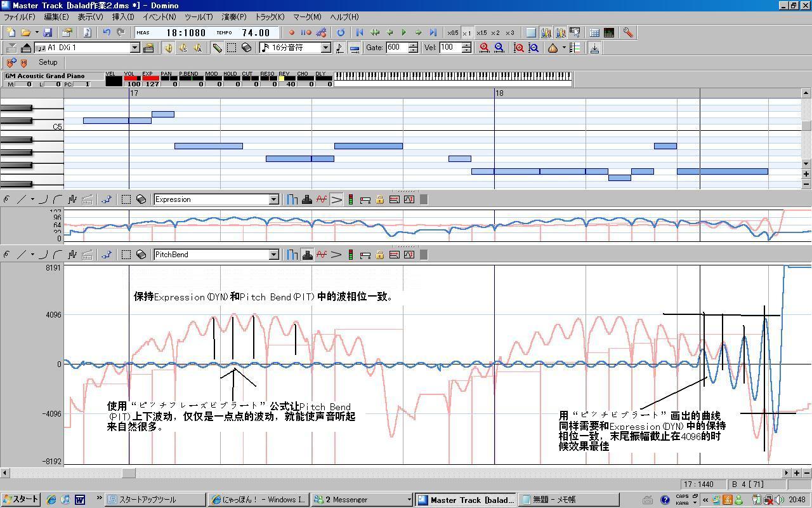The height and width of the screenshot is (508, 812).
Task: Move the horizontal scrollbar thumb at the bottom
Action: pyautogui.click(x=129, y=473)
